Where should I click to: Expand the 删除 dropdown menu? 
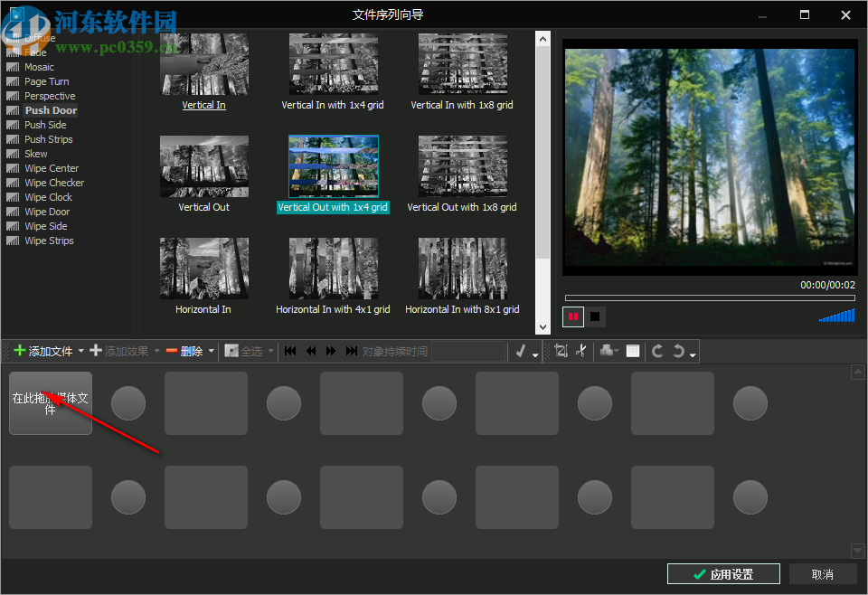point(211,351)
